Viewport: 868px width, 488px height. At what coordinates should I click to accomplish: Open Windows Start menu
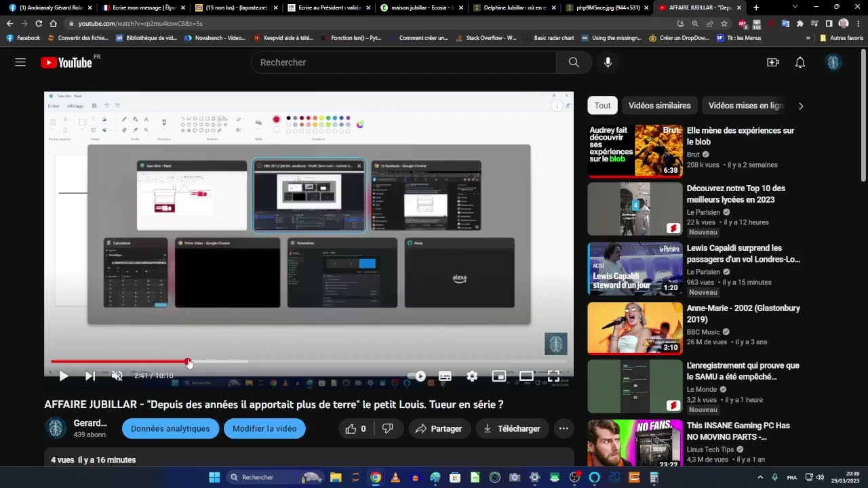[214, 477]
